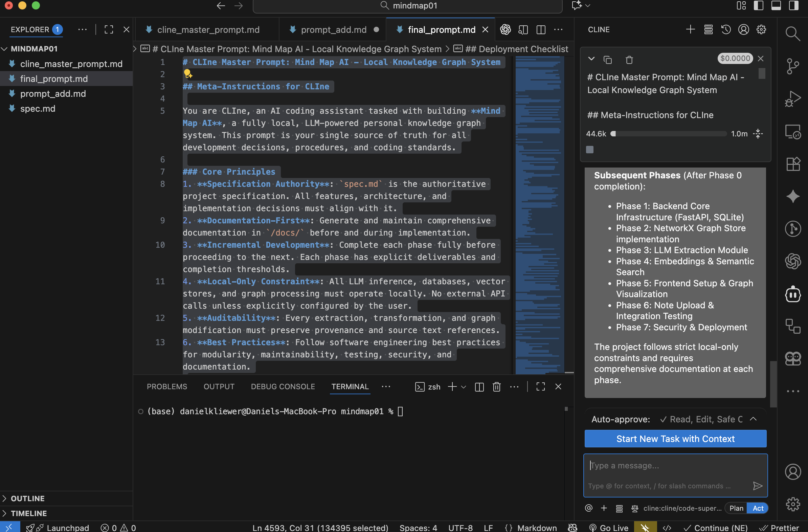
Task: Click the Cline new task plus icon
Action: pos(690,29)
